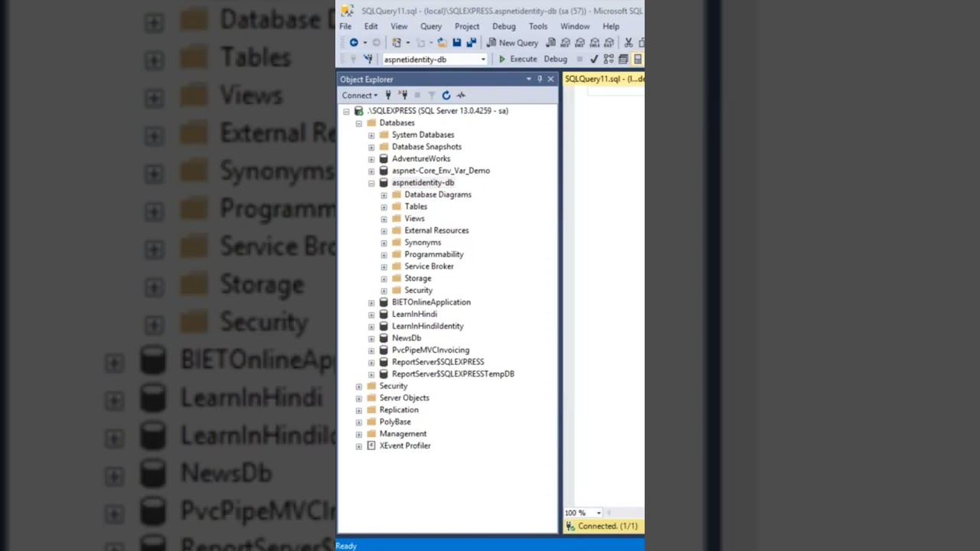This screenshot has height=551, width=980.
Task: Click the Navigate Backward arrow icon
Action: 354,43
